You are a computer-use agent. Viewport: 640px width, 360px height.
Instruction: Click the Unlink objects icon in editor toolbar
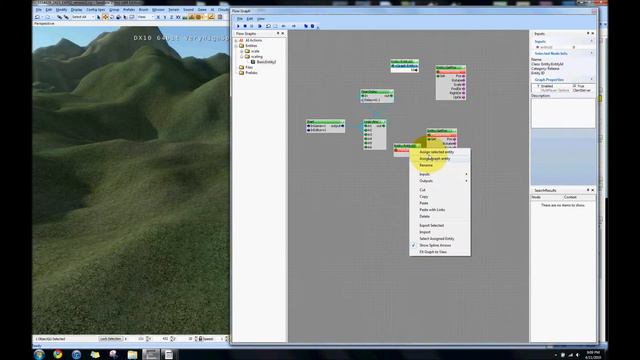pyautogui.click(x=66, y=17)
